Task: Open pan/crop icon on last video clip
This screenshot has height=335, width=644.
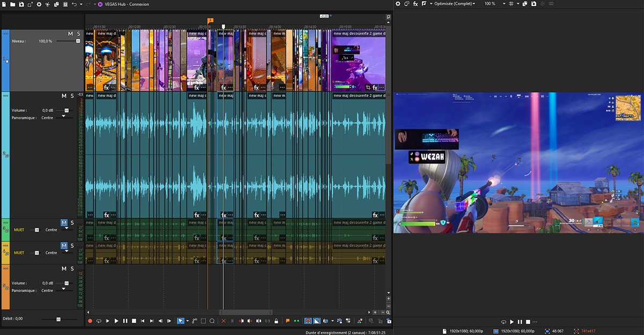Action: tap(369, 87)
